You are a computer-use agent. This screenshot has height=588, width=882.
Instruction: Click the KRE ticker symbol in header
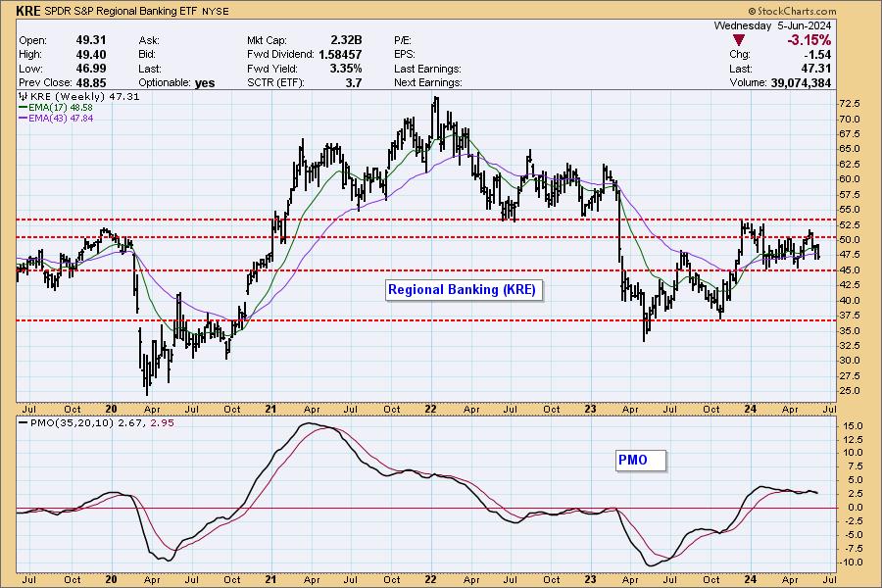pos(28,11)
